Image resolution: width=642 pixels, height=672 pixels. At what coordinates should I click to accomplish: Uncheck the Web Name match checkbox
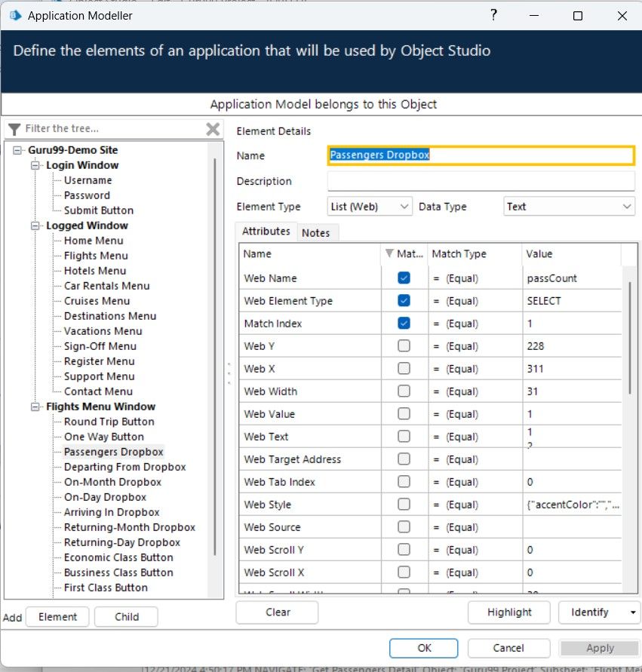404,278
